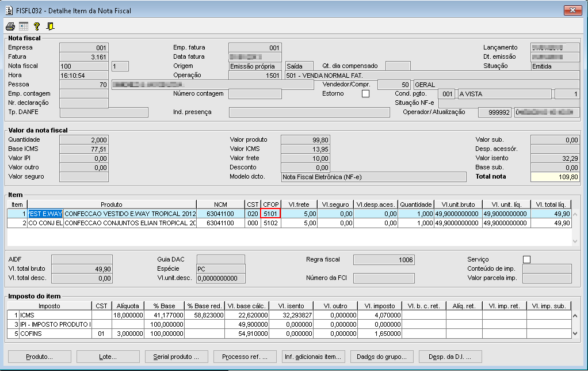588x371 pixels.
Task: Click the Quantidade column header in Item grid
Action: point(415,205)
